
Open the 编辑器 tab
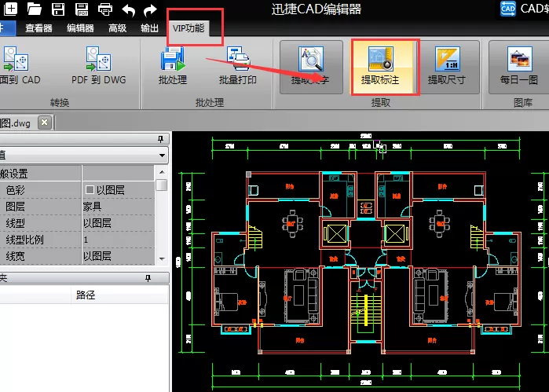click(80, 28)
